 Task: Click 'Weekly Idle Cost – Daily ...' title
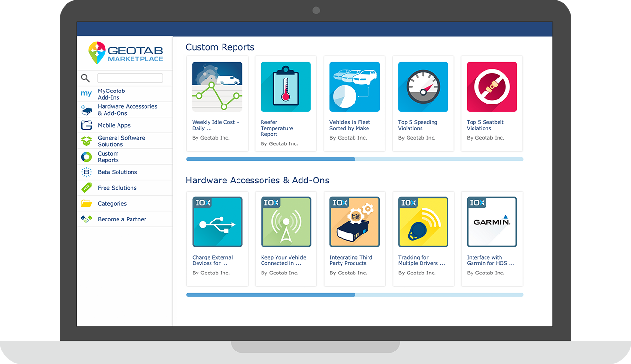216,125
